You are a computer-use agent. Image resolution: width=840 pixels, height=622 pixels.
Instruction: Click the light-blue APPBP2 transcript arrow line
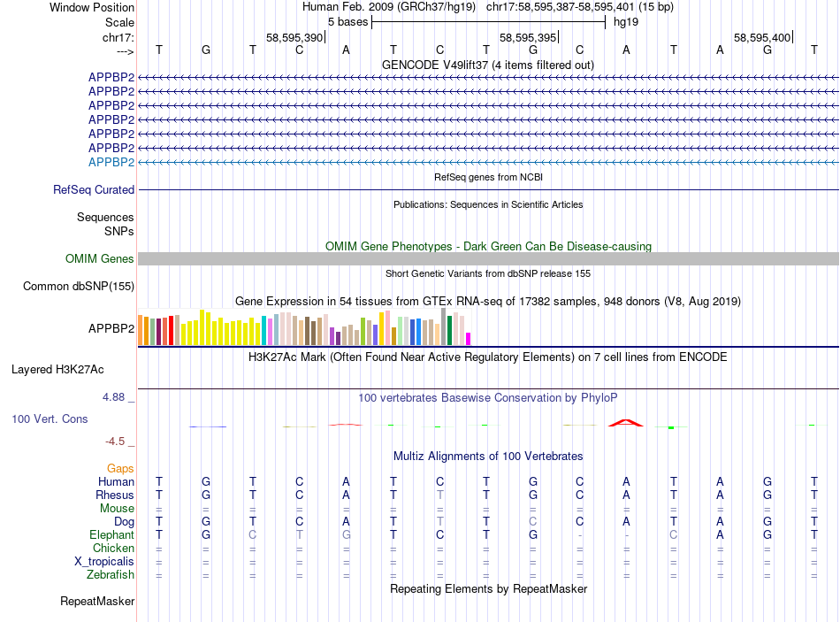click(x=488, y=162)
